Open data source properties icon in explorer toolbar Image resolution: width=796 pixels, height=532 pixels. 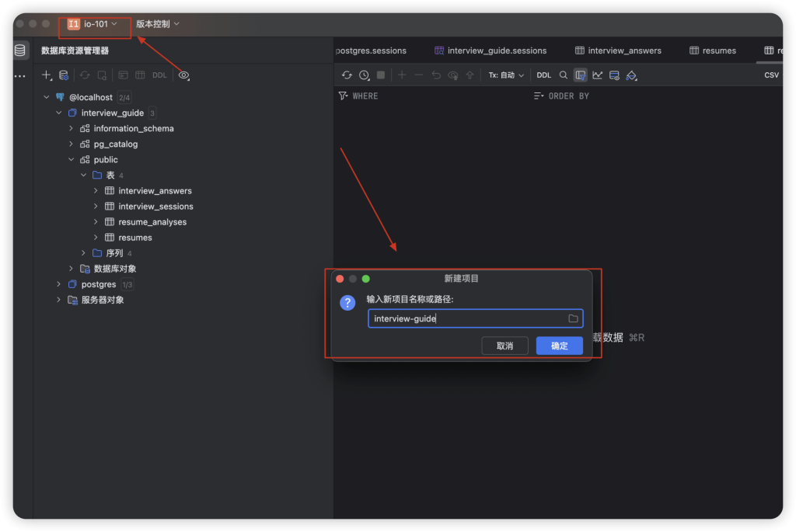(64, 75)
